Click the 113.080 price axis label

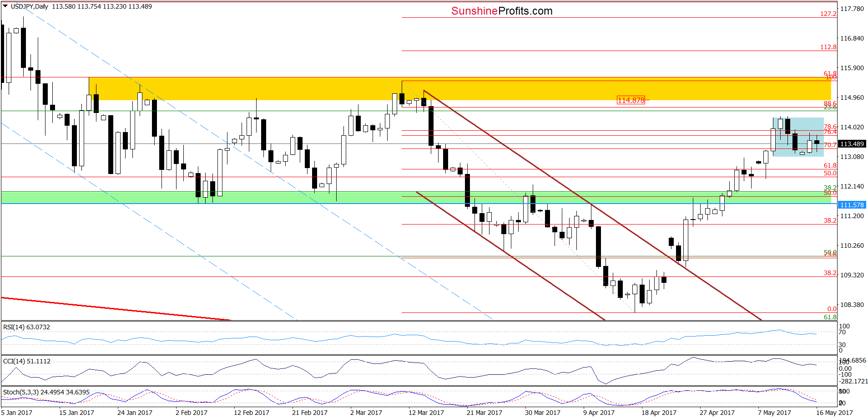click(852, 157)
